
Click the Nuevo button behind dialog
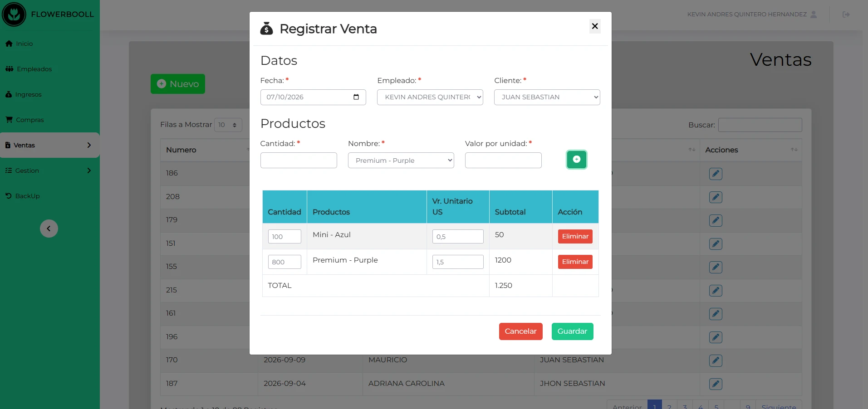click(x=178, y=84)
